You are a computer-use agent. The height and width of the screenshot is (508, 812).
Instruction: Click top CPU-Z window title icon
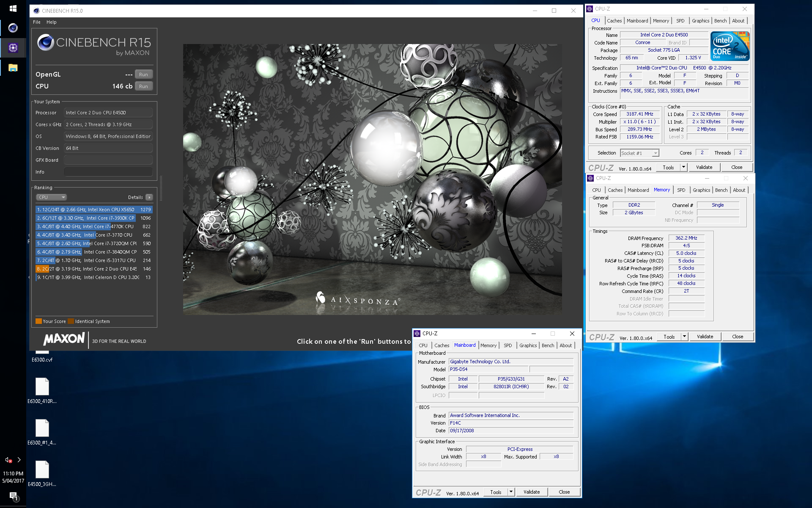tap(590, 9)
